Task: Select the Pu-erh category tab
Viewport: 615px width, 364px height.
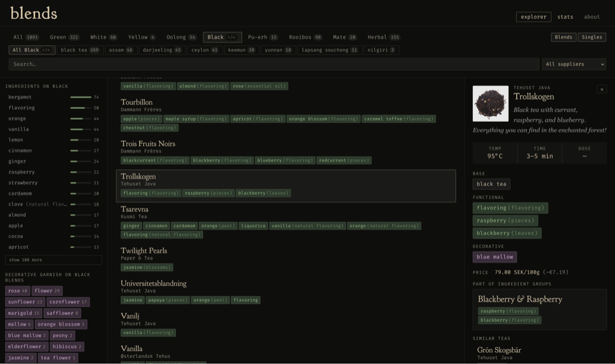Action: [263, 38]
